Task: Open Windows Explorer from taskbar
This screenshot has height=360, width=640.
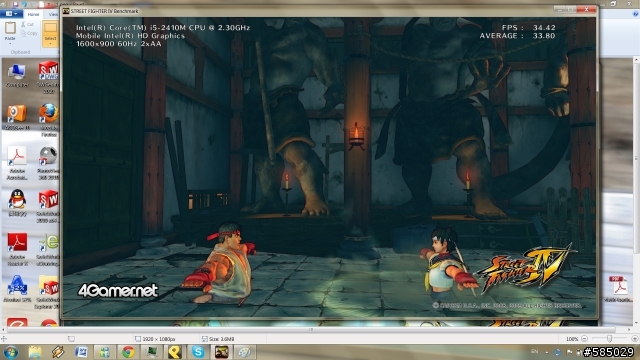Action: pos(35,352)
